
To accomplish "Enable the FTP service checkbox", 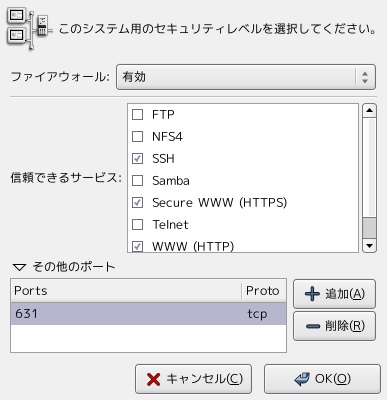I will click(138, 115).
